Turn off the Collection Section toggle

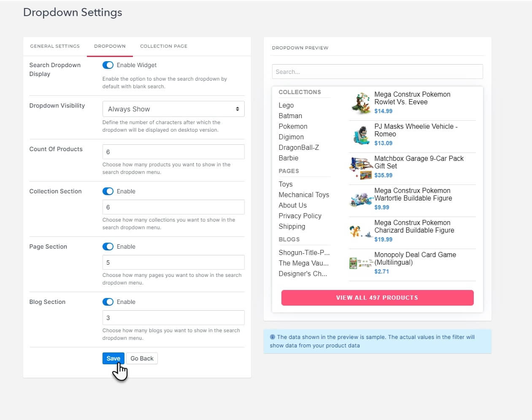coord(108,191)
